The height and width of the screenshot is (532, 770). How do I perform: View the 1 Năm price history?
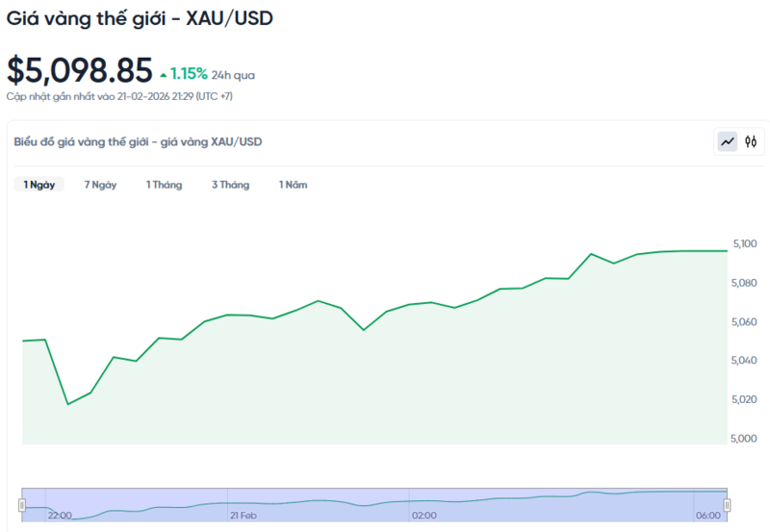click(x=293, y=185)
